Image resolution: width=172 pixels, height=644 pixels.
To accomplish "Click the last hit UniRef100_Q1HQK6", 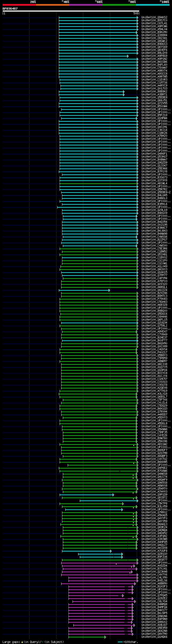I will pyautogui.click(x=154, y=637).
